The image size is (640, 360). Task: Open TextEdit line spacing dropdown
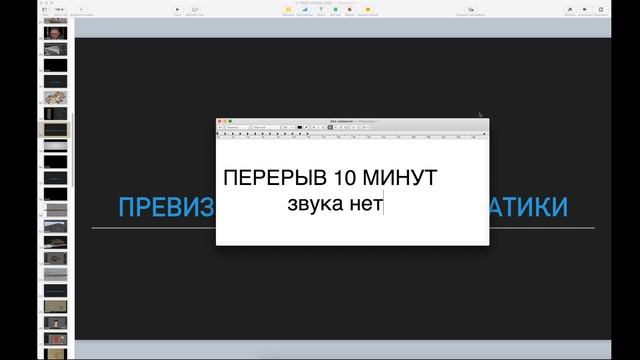(x=354, y=127)
